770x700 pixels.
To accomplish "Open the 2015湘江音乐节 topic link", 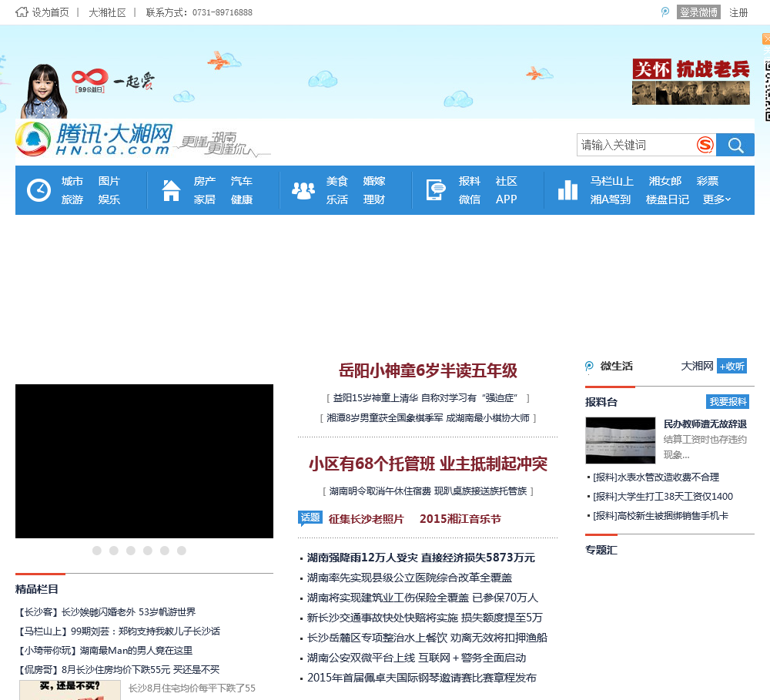I will [x=460, y=519].
